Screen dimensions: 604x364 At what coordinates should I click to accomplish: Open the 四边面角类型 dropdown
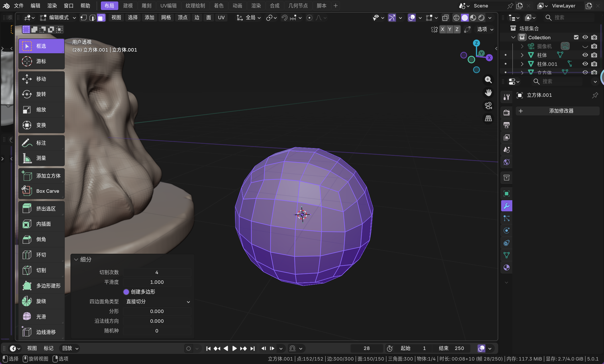(x=158, y=302)
